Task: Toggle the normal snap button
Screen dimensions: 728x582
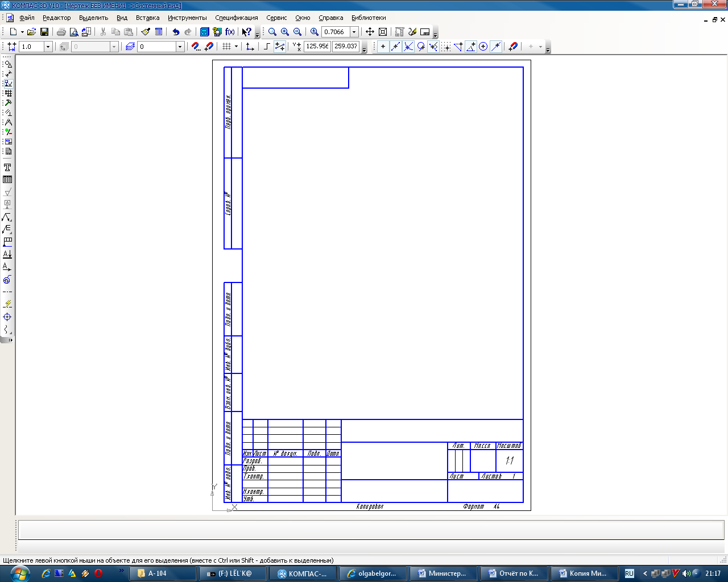Action: point(433,47)
